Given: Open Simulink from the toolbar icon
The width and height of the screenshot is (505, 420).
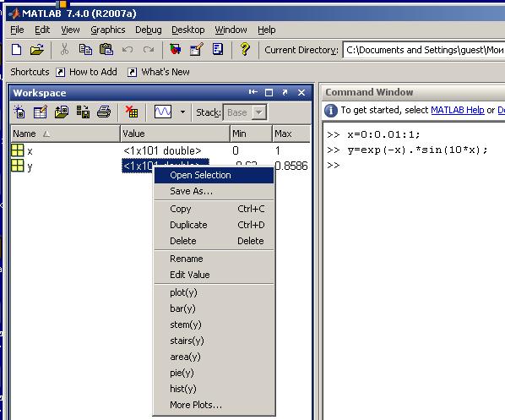Looking at the screenshot, I should point(176,50).
